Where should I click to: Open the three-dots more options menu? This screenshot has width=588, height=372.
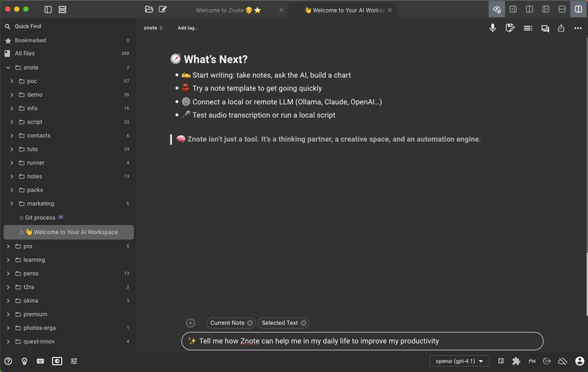click(578, 28)
